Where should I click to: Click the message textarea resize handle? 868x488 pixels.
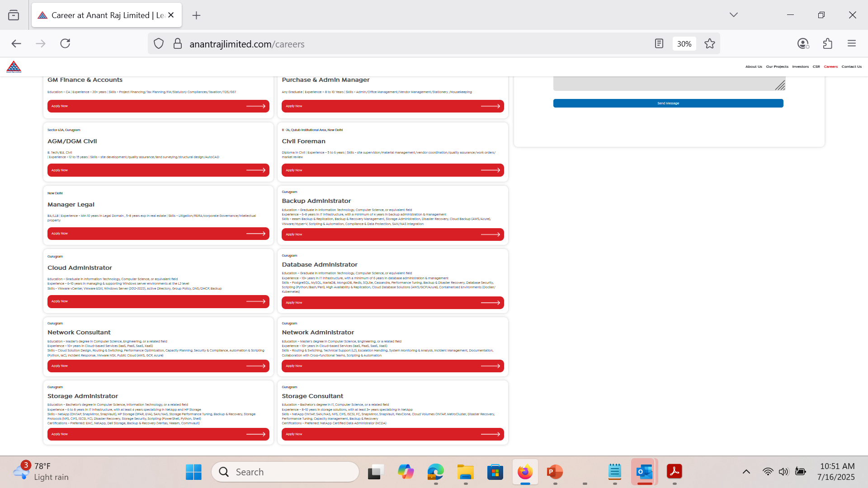pyautogui.click(x=780, y=85)
